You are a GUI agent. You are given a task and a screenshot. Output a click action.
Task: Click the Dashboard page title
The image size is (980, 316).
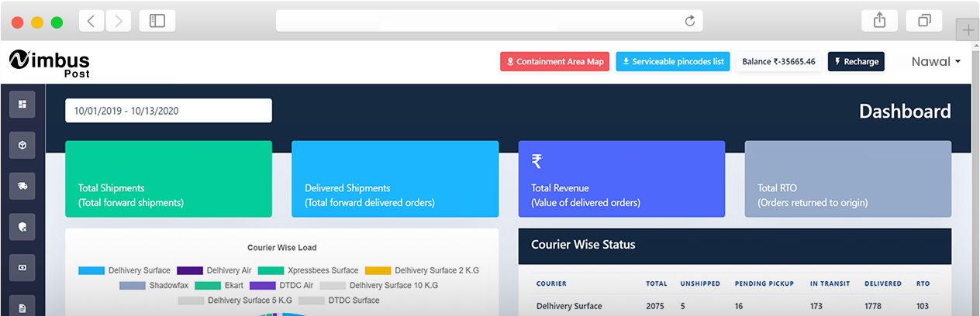(905, 112)
